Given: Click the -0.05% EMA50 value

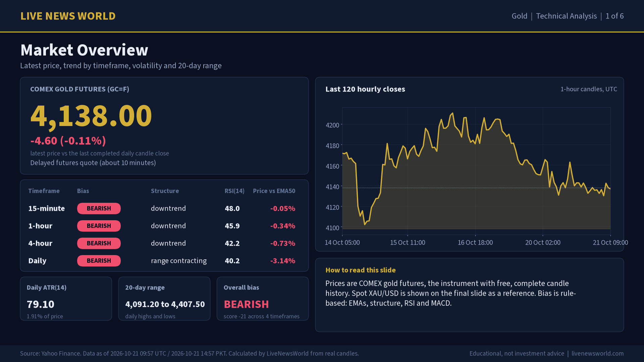Looking at the screenshot, I should pos(283,208).
